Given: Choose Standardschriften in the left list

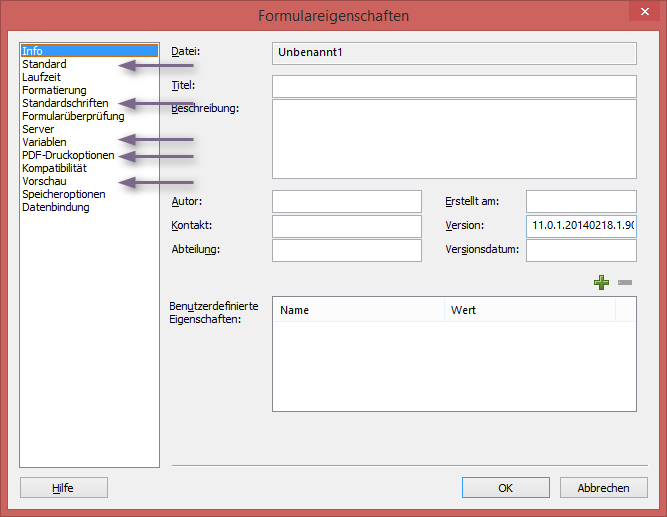Looking at the screenshot, I should pos(65,103).
